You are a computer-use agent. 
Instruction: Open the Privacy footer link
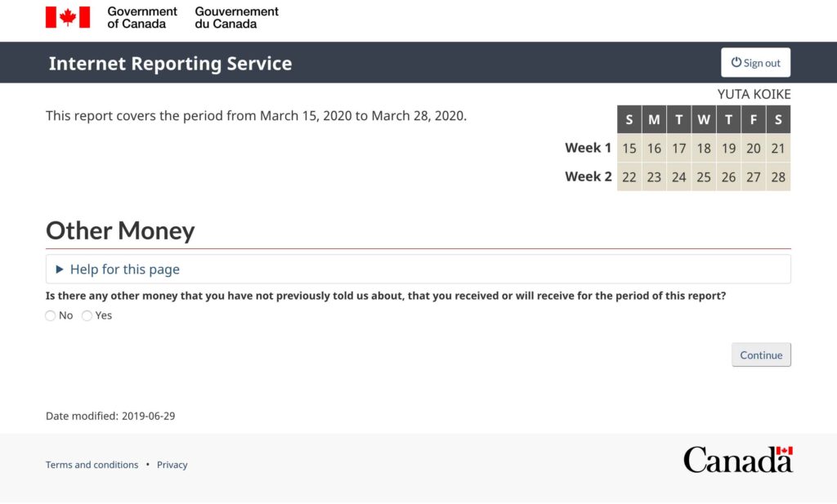(172, 465)
